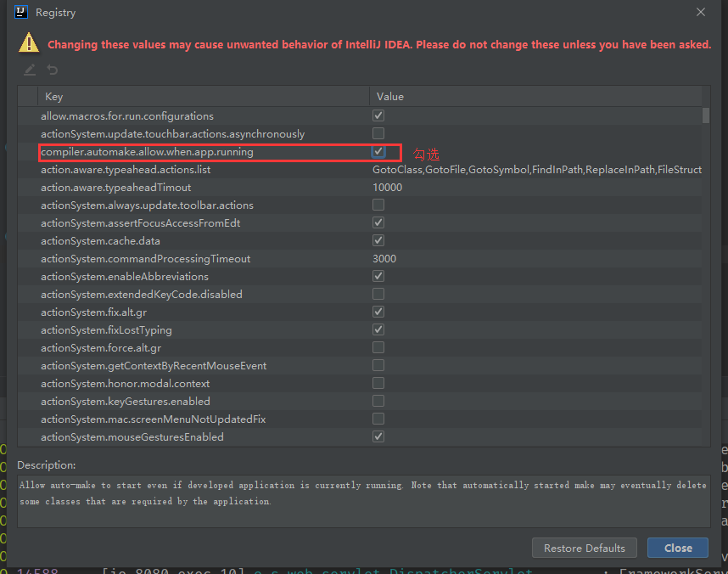Check actionSystem.getContextByRecentMouseEvent checkbox
The height and width of the screenshot is (574, 728).
[x=378, y=365]
